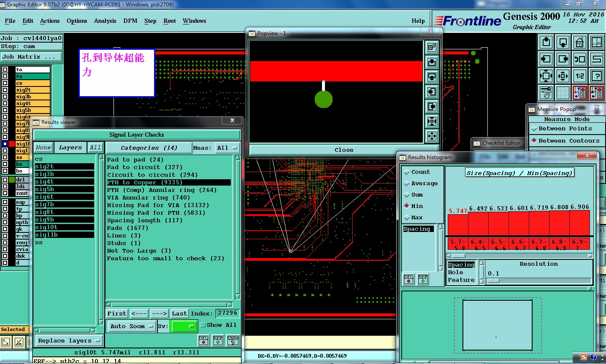The width and height of the screenshot is (606, 364).
Task: Click the REF icon in Results histogram
Action: click(x=422, y=279)
